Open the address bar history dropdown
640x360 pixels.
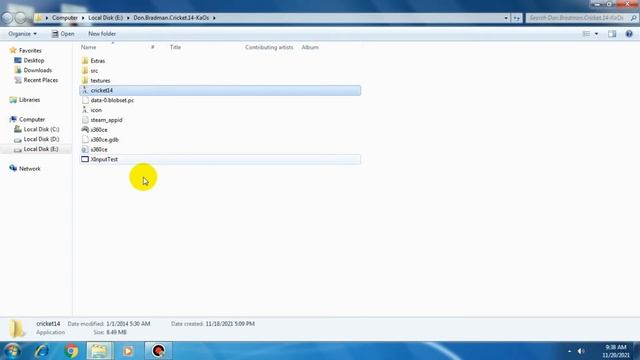tap(506, 18)
